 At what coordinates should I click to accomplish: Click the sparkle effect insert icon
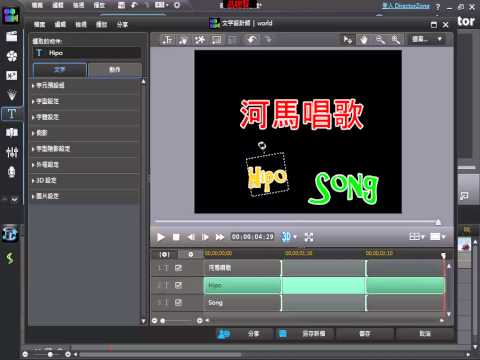200,40
